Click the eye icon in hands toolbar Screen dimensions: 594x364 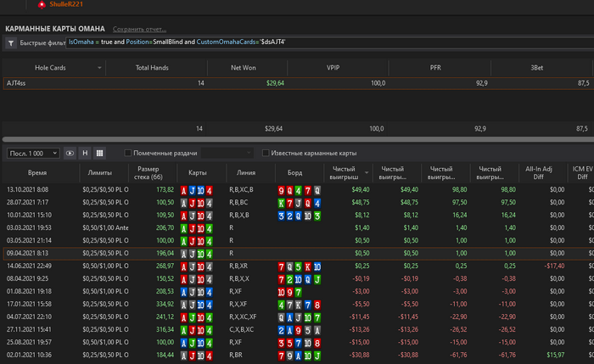pos(70,153)
